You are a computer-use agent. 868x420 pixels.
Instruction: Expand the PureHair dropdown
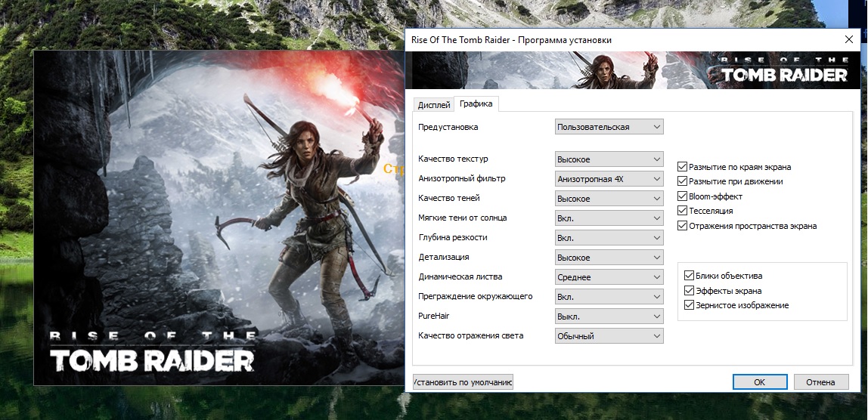click(609, 317)
